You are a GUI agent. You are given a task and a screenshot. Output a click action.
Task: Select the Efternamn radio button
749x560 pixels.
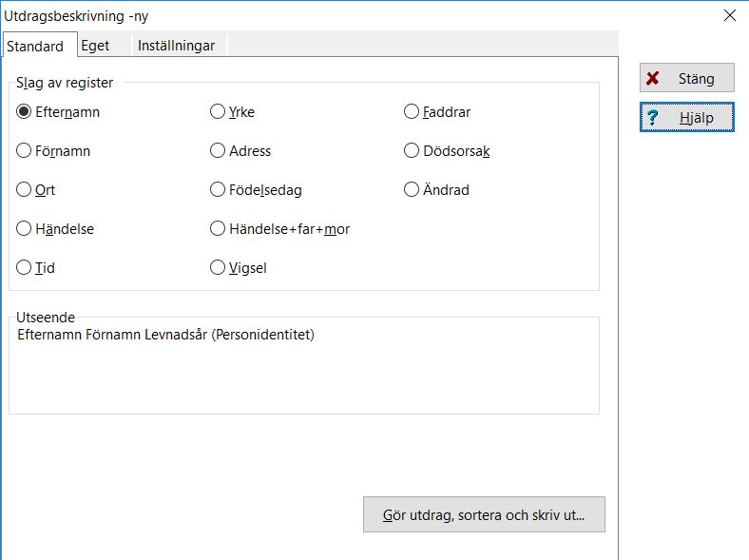pos(25,112)
